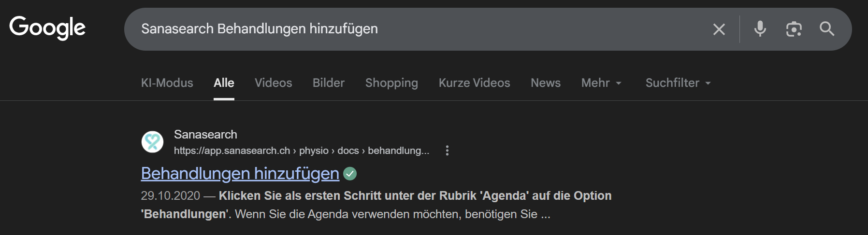
Task: Open the Suchfilter dropdown
Action: [x=678, y=83]
